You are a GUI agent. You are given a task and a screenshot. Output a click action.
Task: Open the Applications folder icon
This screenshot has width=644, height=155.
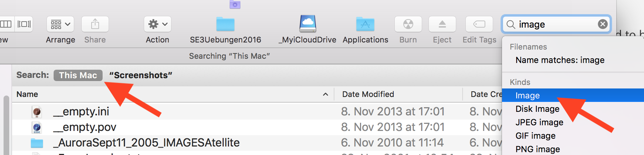click(365, 24)
